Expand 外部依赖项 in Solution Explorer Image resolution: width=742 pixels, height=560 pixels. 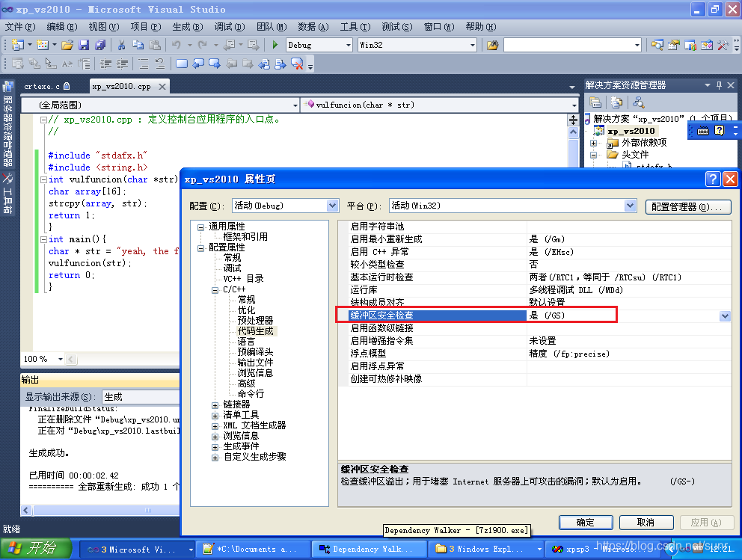(593, 143)
